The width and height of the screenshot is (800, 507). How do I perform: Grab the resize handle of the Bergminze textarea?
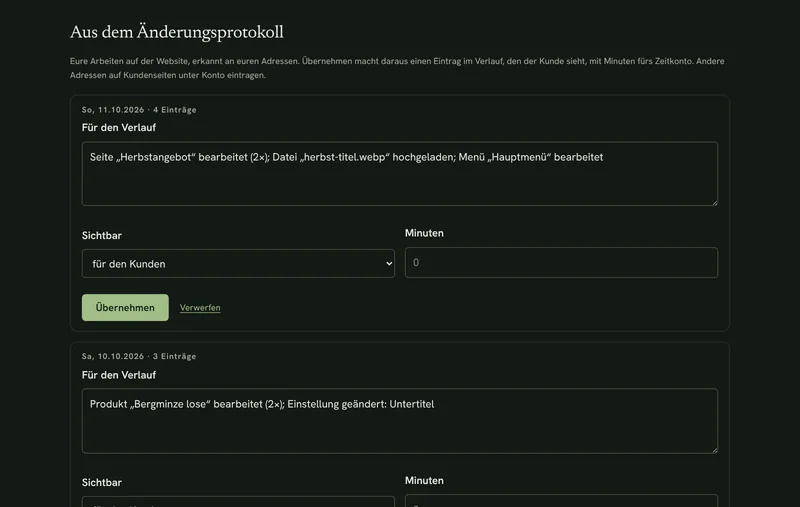(715, 450)
